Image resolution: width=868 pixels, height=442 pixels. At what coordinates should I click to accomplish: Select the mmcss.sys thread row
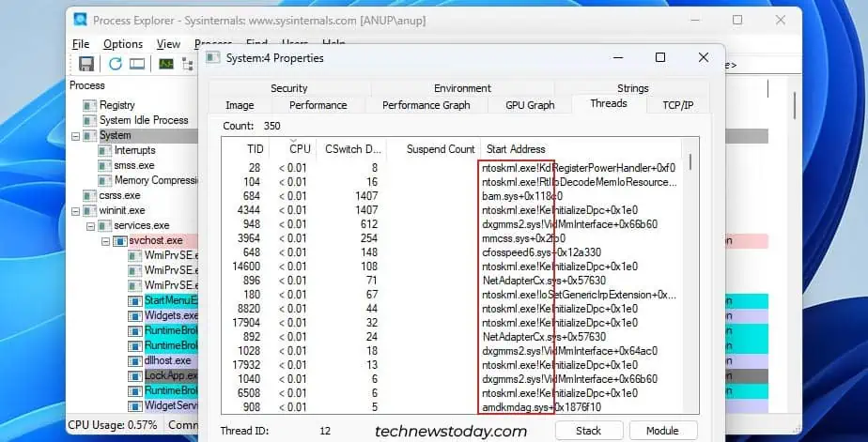[x=452, y=238]
